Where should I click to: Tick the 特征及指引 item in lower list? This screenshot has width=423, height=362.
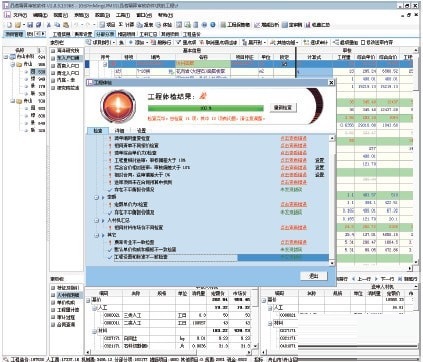[x=53, y=288]
